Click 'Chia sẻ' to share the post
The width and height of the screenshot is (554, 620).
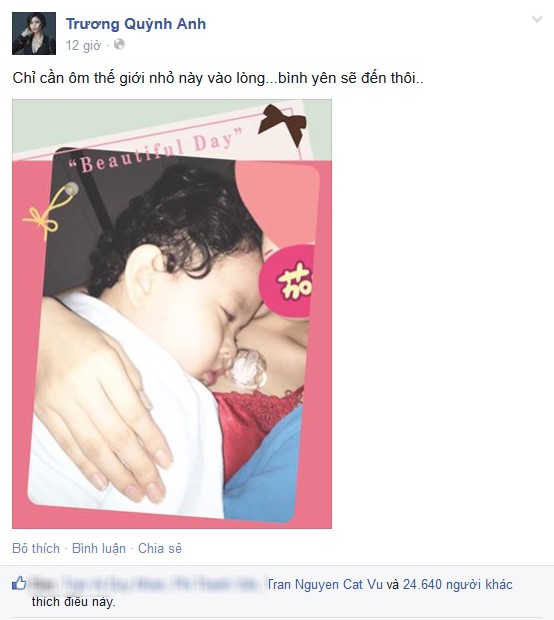pos(160,548)
